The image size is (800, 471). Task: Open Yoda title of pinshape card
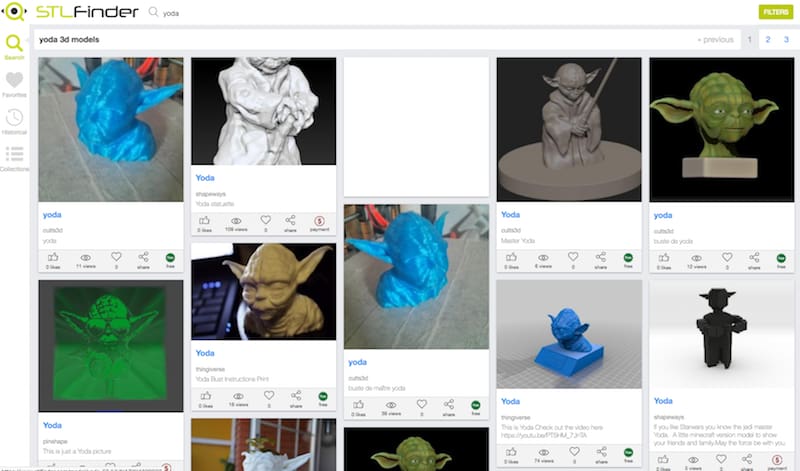52,425
